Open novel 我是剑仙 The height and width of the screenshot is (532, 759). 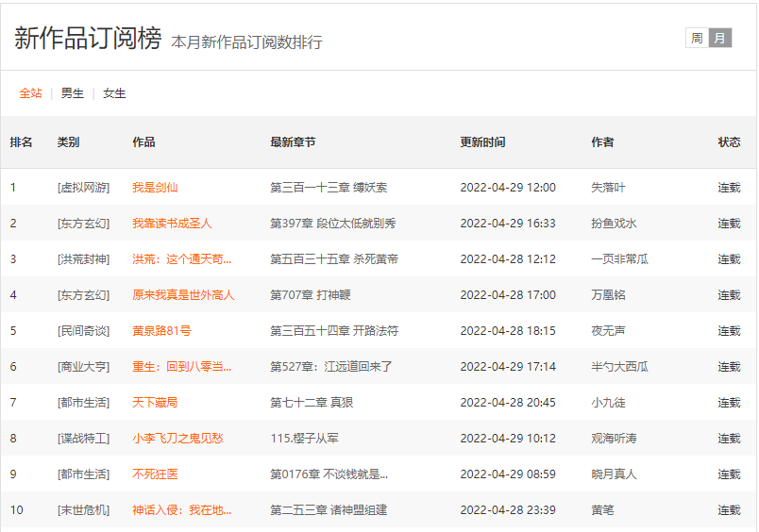tap(155, 187)
